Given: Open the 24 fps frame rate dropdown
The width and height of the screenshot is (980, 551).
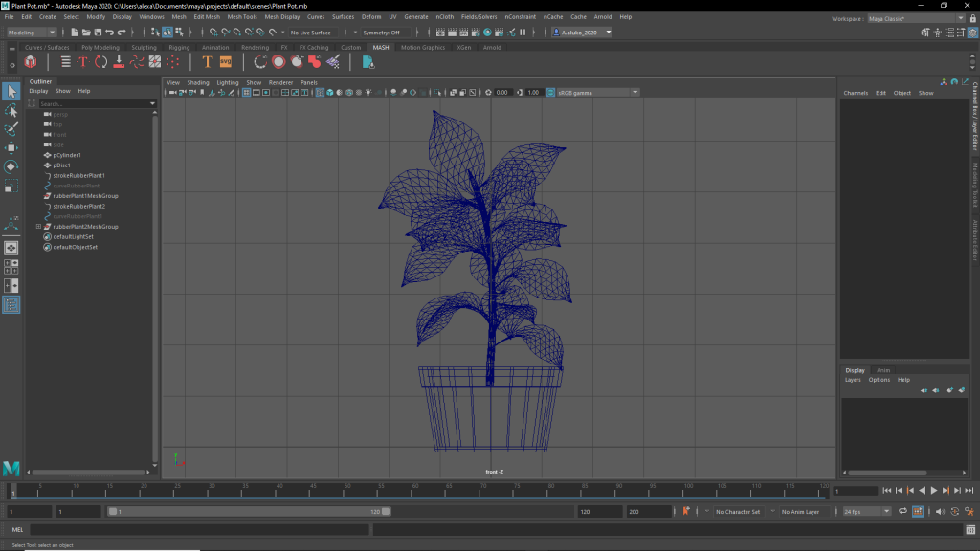Looking at the screenshot, I should pos(866,512).
